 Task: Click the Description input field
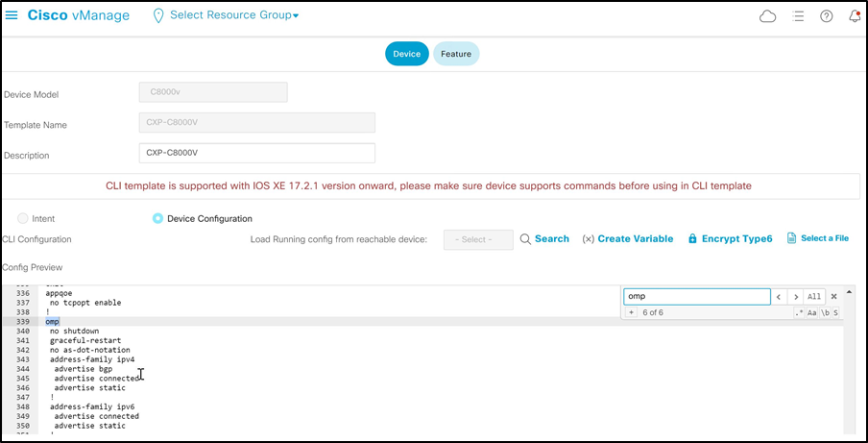[x=257, y=154]
